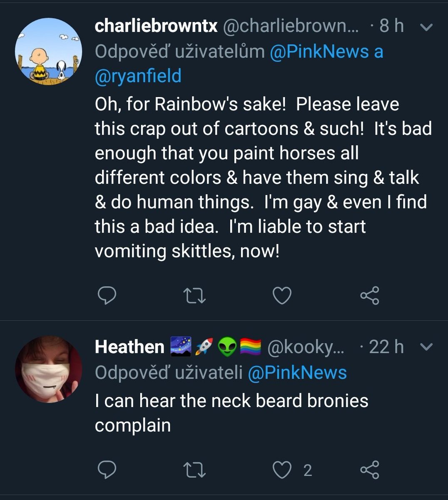Open the @ryanfield profile link
Image resolution: width=448 pixels, height=500 pixels.
coord(138,76)
